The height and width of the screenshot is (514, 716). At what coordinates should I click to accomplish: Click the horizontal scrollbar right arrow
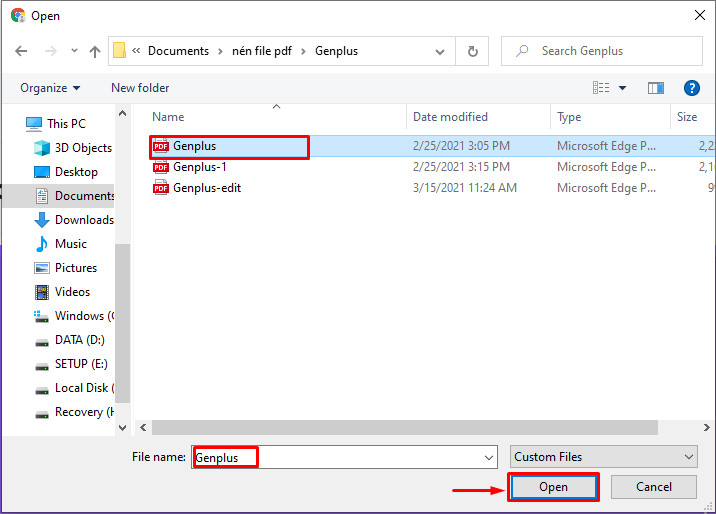[x=706, y=428]
